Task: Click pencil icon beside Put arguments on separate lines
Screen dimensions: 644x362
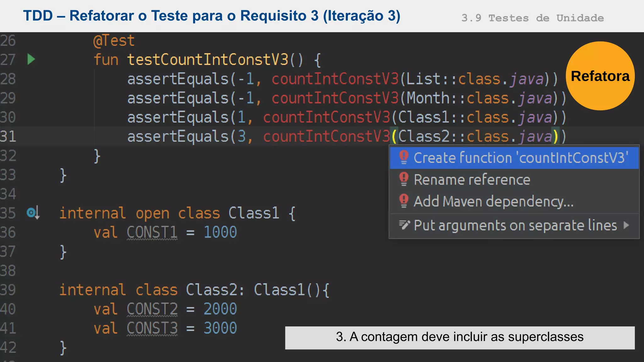Action: (x=404, y=225)
